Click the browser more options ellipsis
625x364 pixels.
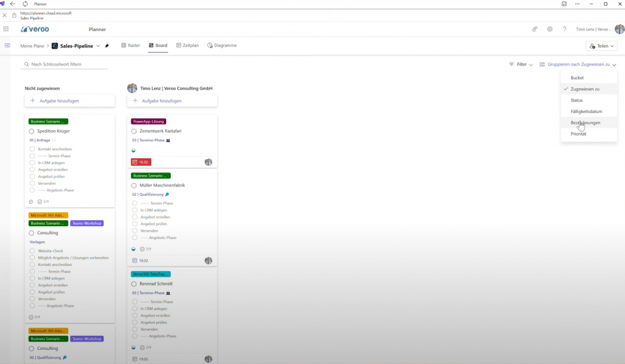coord(577,4)
